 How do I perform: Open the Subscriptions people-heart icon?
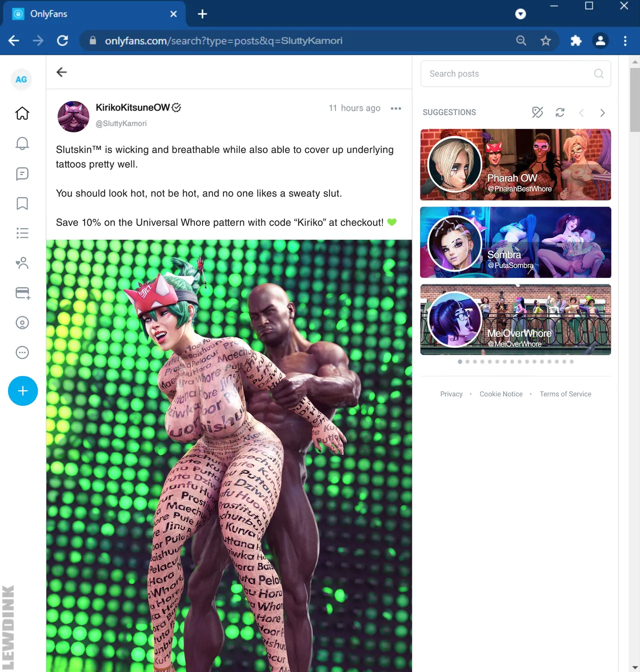pyautogui.click(x=22, y=263)
